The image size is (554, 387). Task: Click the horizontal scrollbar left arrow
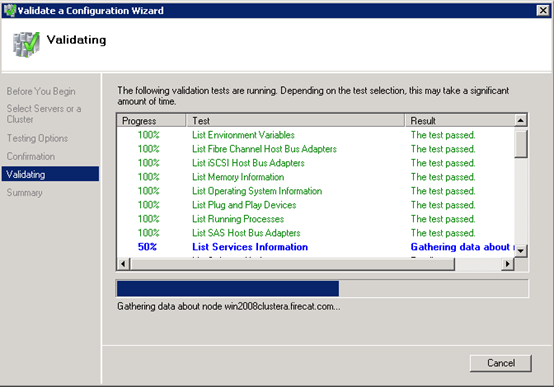click(123, 264)
